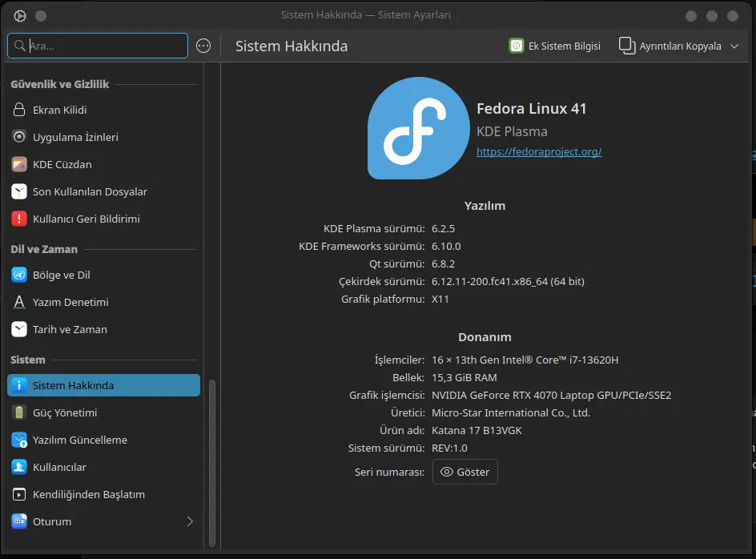
Task: Click the red Kullanıcı Geri Bildirimi icon
Action: point(18,219)
